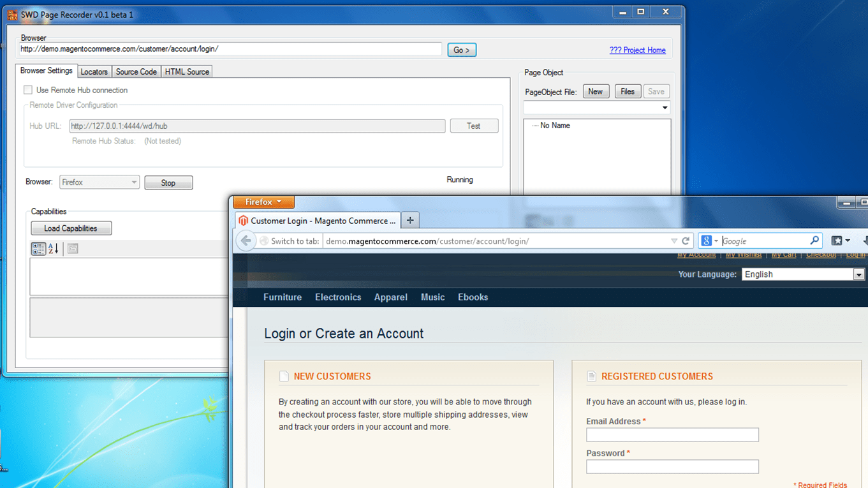Viewport: 868px width, 488px height.
Task: Click the Load Capabilities button
Action: [71, 228]
